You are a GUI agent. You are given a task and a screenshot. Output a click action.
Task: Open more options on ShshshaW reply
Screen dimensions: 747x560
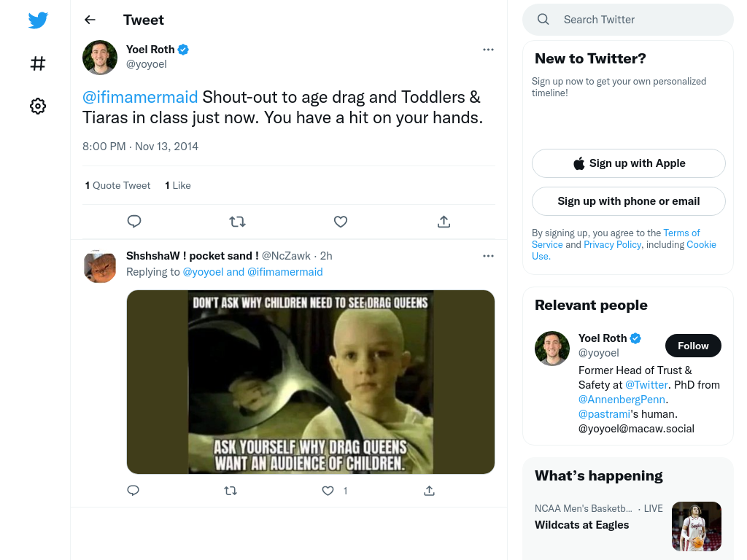coord(488,256)
